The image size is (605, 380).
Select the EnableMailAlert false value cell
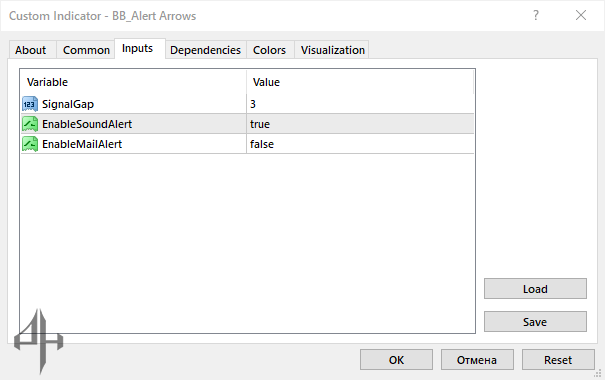[360, 144]
